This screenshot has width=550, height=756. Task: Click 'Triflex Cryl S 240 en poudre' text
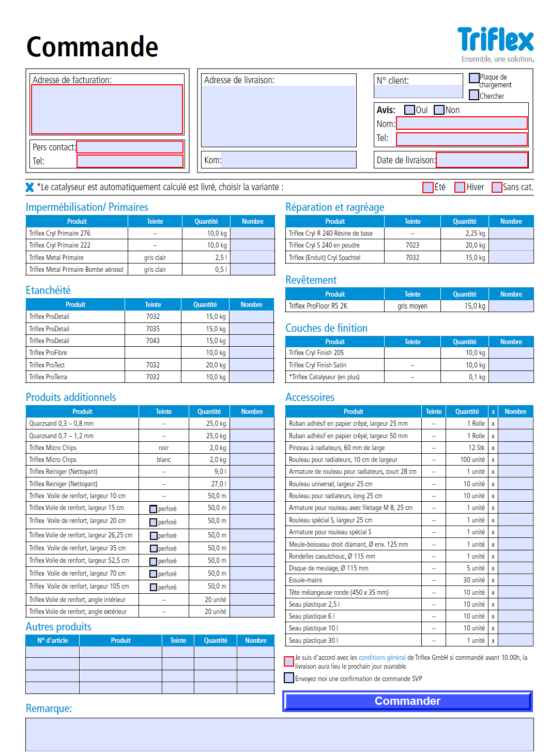(x=324, y=245)
